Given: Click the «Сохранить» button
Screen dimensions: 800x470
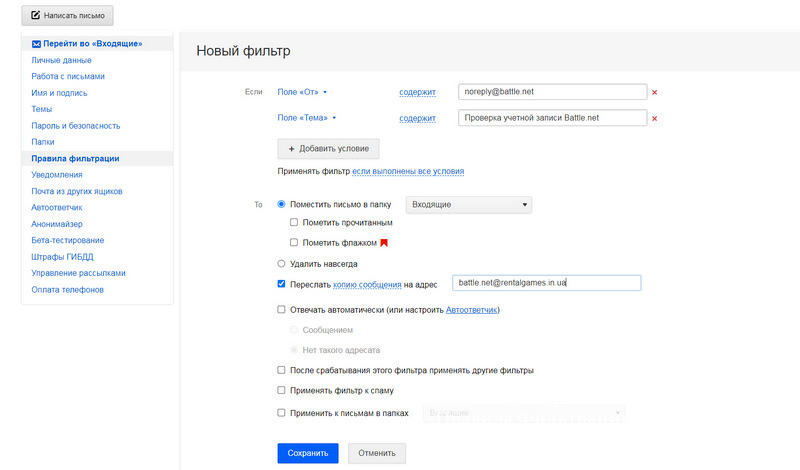Looking at the screenshot, I should point(308,453).
